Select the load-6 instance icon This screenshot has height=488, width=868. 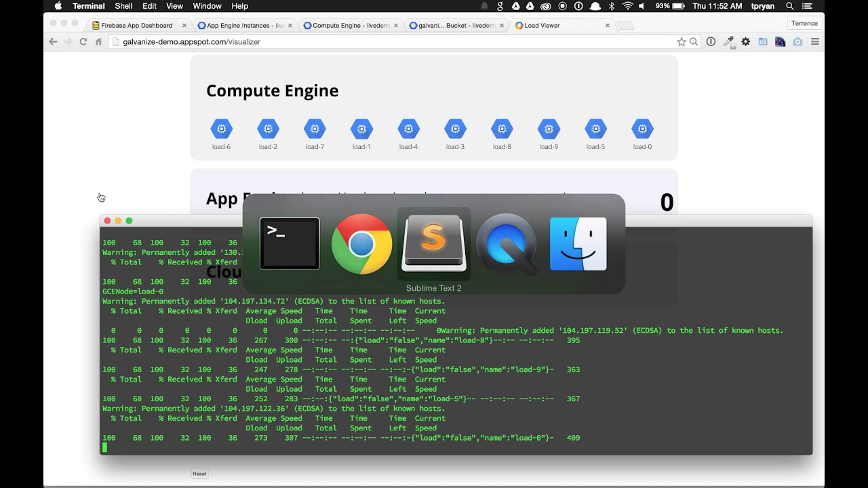coord(221,129)
